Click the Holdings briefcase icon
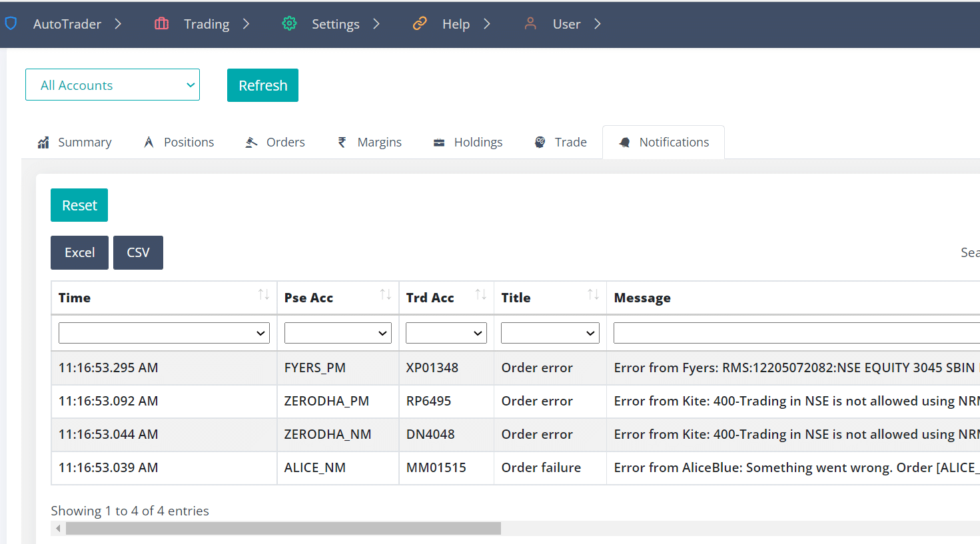 (439, 142)
